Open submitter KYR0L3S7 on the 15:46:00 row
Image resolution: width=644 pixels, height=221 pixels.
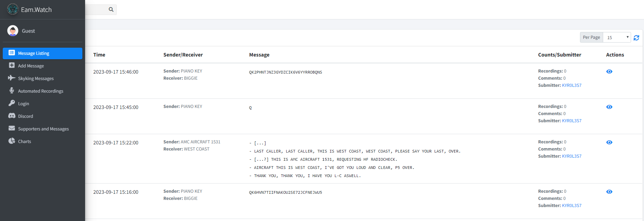pos(571,85)
